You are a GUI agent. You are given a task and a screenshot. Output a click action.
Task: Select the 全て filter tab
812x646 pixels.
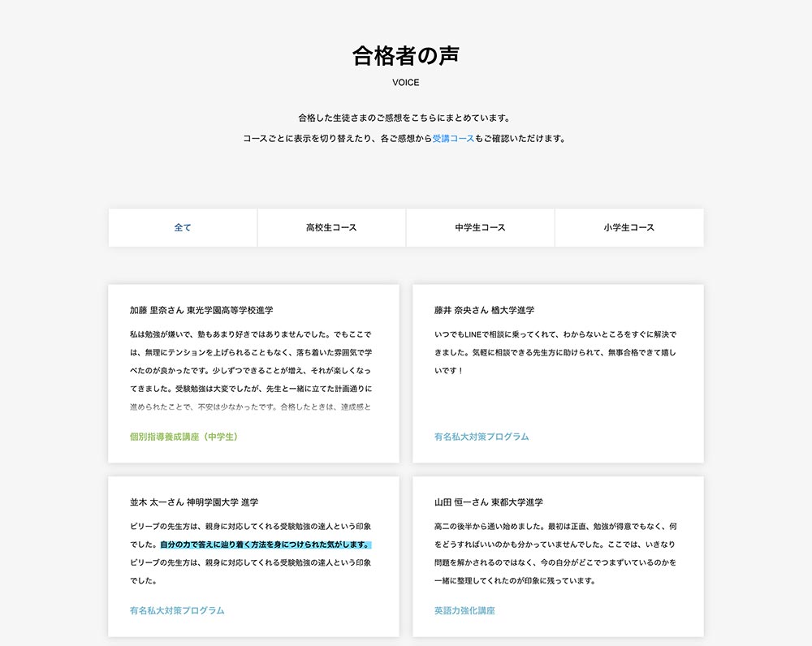(183, 227)
